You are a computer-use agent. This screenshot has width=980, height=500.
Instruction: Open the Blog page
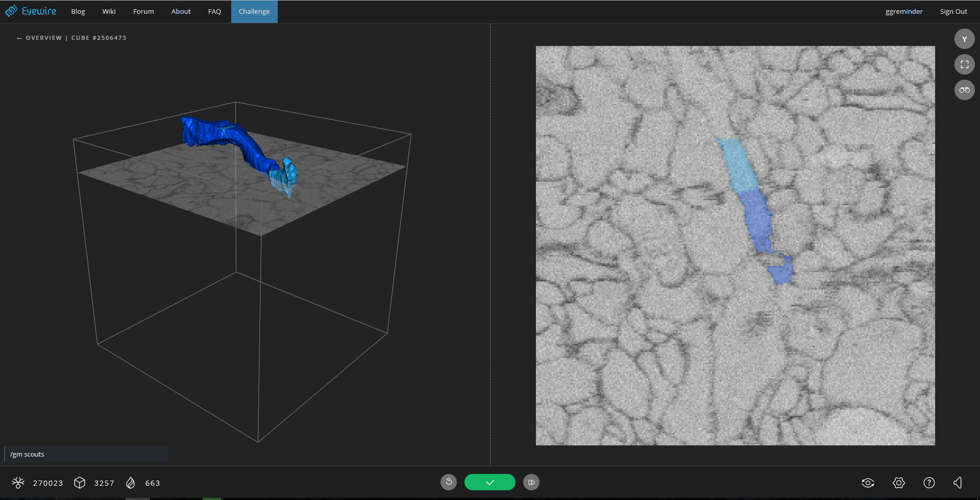(78, 11)
